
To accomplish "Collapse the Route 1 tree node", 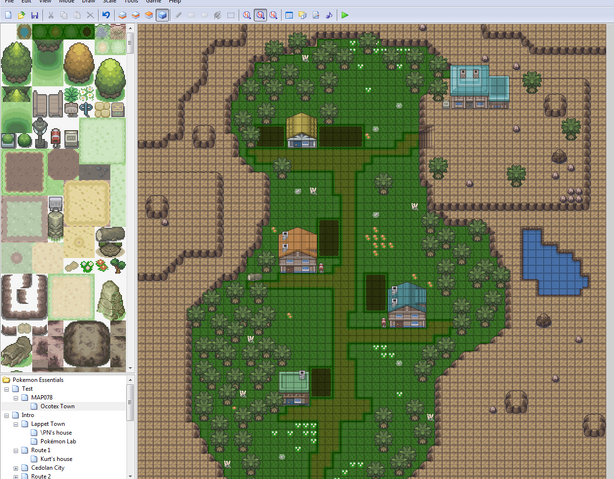I will coord(16,450).
